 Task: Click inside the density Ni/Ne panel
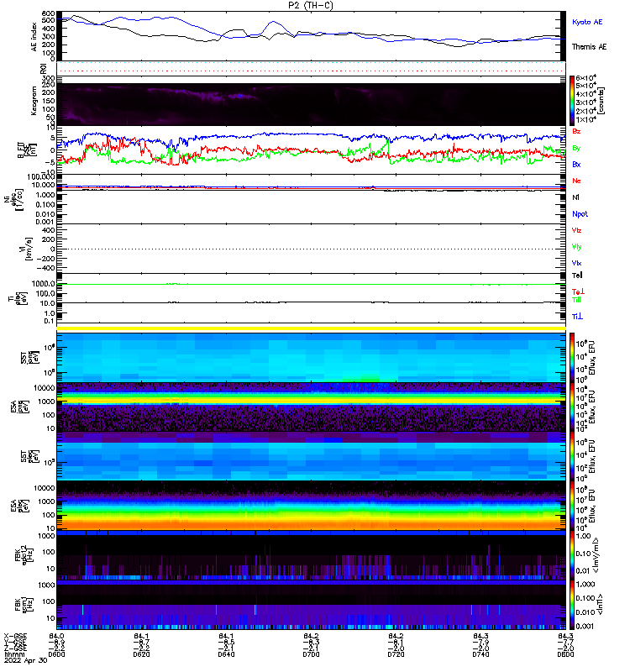tap(311, 199)
